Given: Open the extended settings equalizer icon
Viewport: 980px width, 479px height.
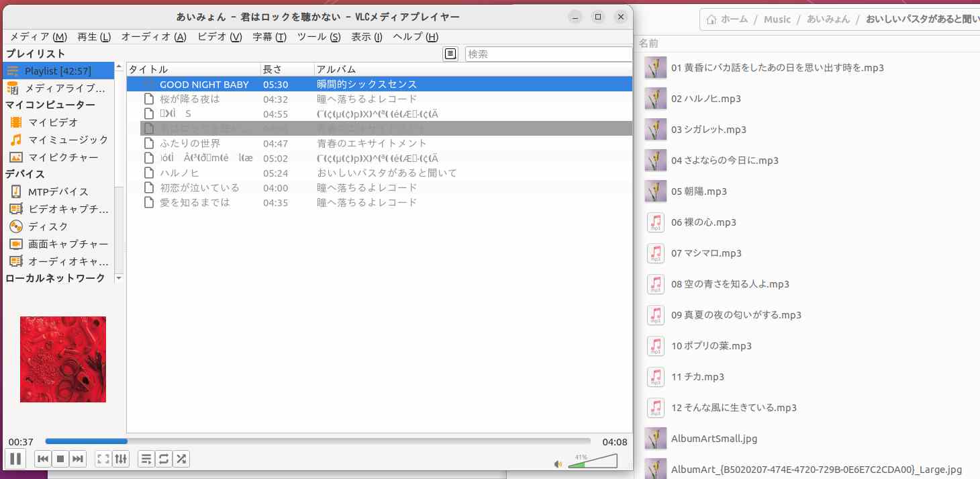Looking at the screenshot, I should [121, 459].
